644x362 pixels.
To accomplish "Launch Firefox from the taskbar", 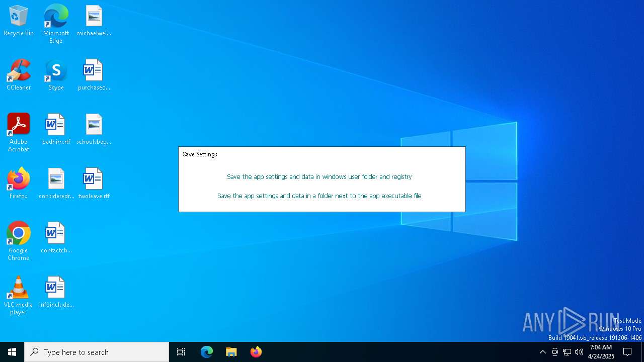I will [x=256, y=352].
